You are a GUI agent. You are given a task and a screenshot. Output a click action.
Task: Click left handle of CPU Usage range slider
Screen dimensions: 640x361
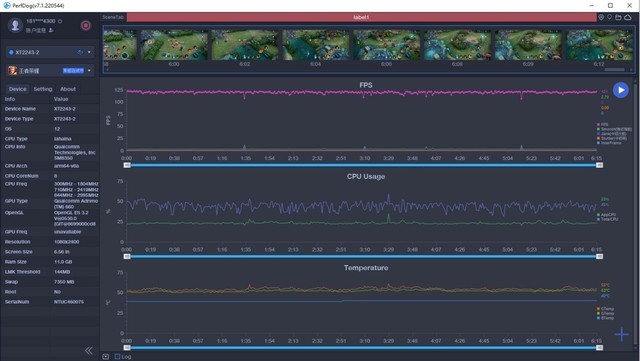tap(127, 256)
